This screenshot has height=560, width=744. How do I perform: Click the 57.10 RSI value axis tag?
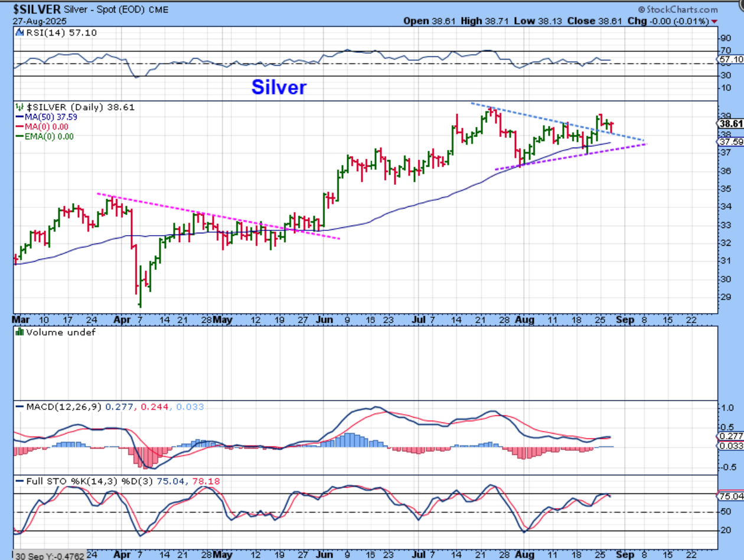[x=730, y=60]
